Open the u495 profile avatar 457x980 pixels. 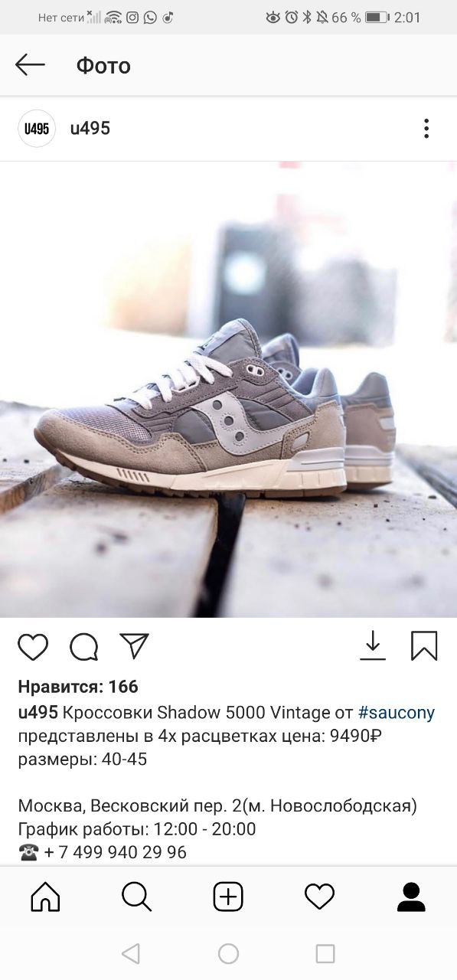37,129
